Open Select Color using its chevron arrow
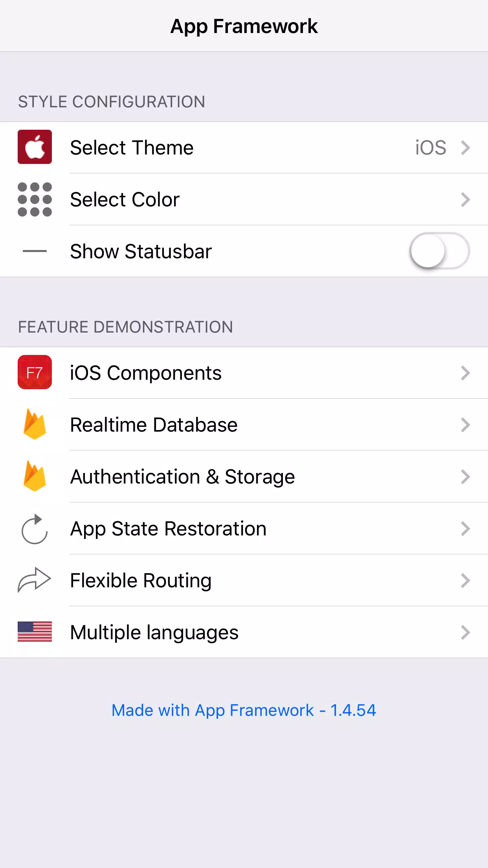This screenshot has width=488, height=868. 466,200
